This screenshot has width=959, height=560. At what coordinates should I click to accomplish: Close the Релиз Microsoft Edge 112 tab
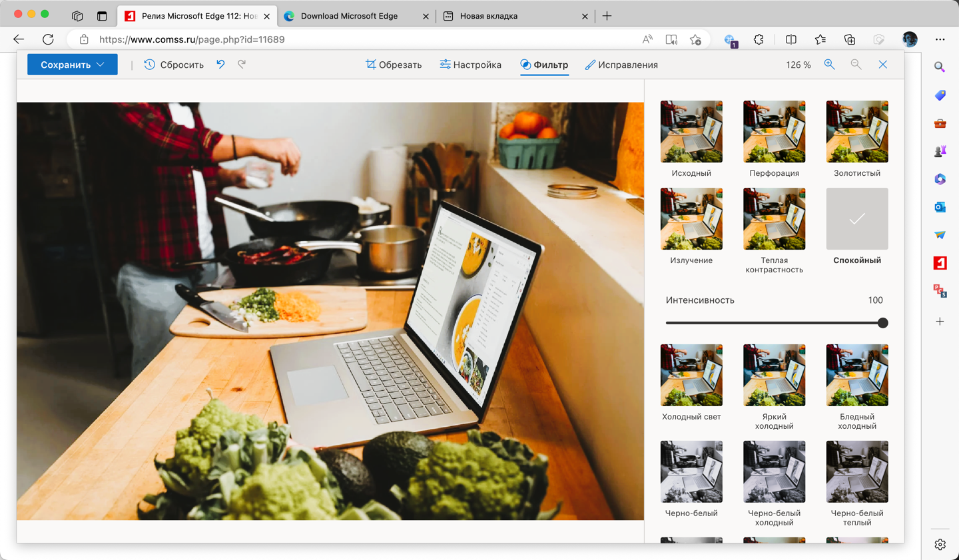click(267, 16)
